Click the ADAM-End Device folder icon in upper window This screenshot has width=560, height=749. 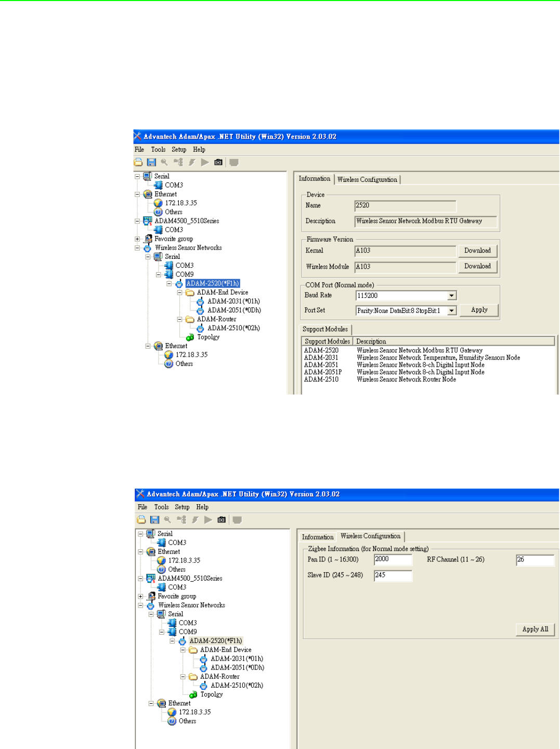[190, 293]
